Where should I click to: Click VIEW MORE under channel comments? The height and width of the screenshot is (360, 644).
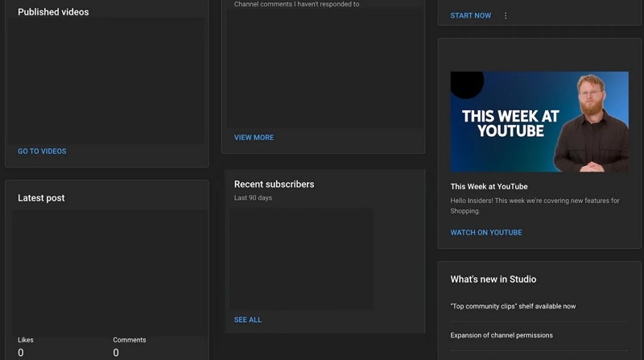point(254,138)
